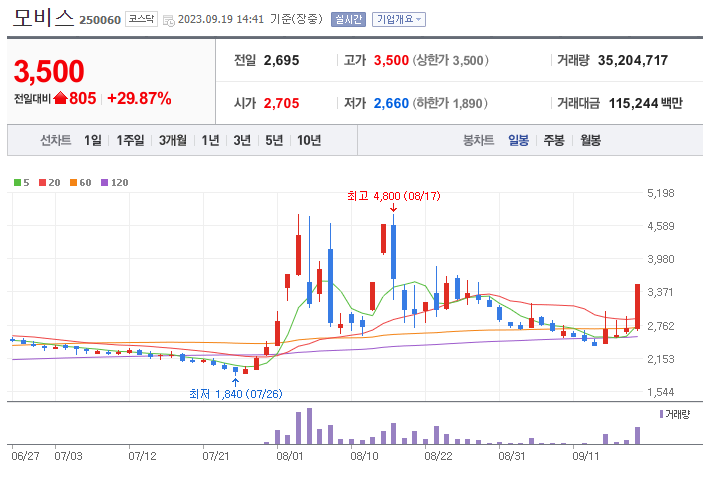Screen dimensions: 703x479
Task: Click the 최고 4,800 (08/17) annotation
Action: click(x=394, y=196)
